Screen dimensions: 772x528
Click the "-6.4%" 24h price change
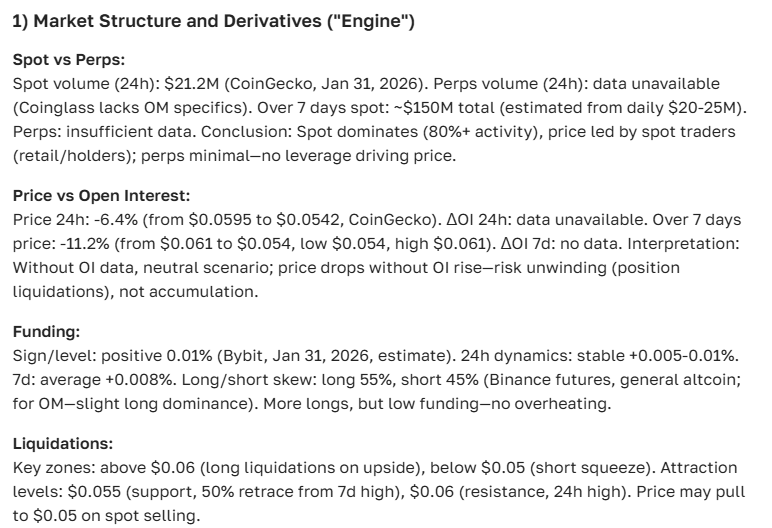(x=110, y=218)
